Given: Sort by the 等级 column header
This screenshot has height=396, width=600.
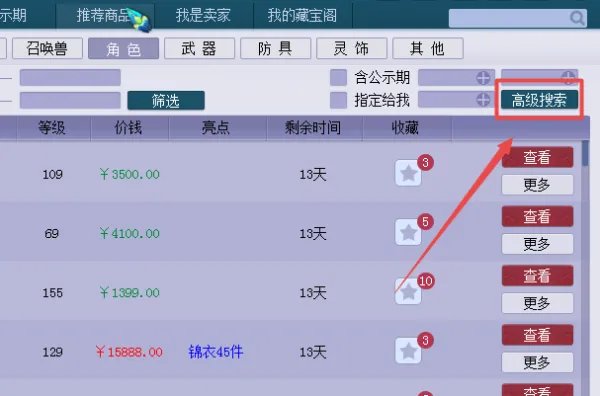Looking at the screenshot, I should point(52,128).
